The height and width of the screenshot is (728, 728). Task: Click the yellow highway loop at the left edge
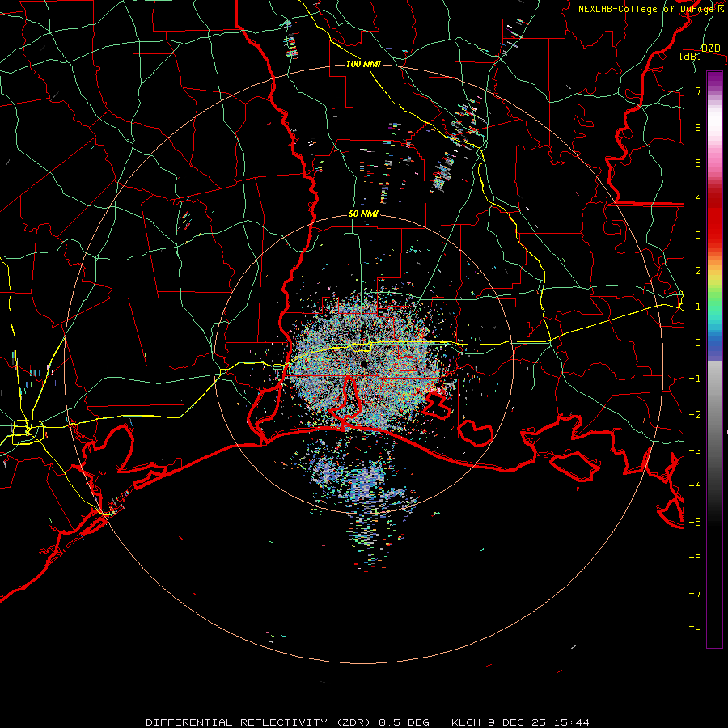[x=28, y=432]
